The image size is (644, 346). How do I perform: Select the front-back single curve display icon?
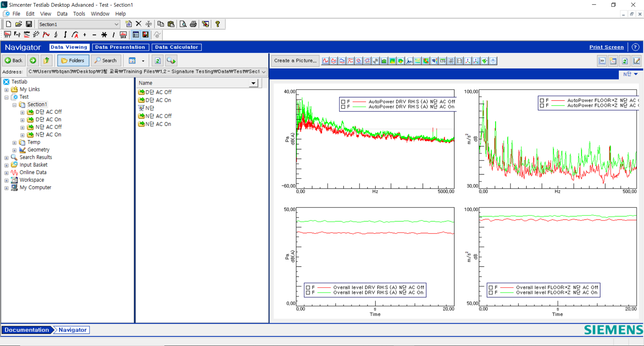point(325,61)
